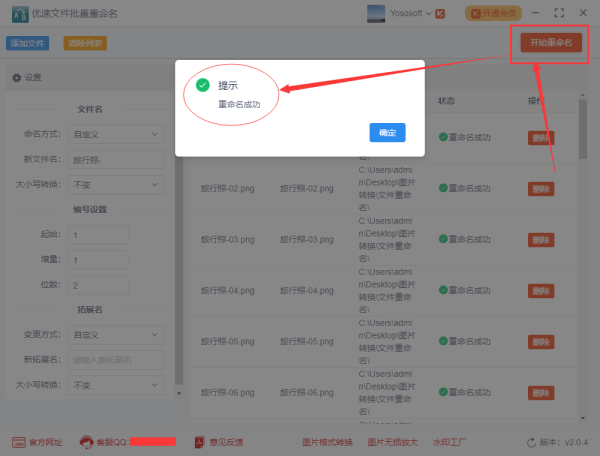Click the 意见反馈 link
The image size is (600, 456).
pyautogui.click(x=226, y=442)
